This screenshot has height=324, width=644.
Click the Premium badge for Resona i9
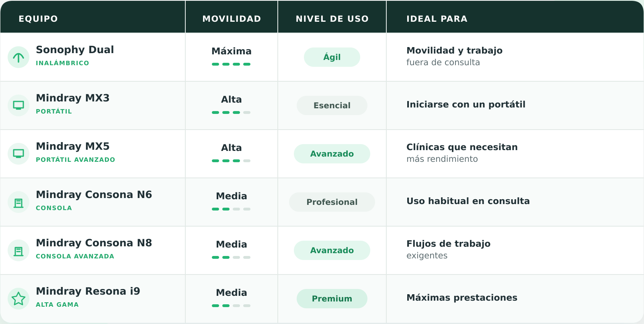332,299
